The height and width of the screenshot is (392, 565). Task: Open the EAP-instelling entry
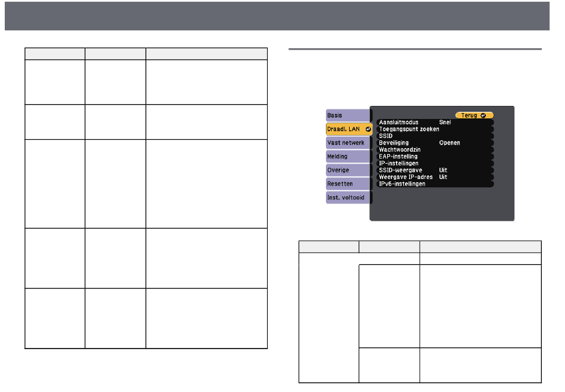pyautogui.click(x=435, y=156)
